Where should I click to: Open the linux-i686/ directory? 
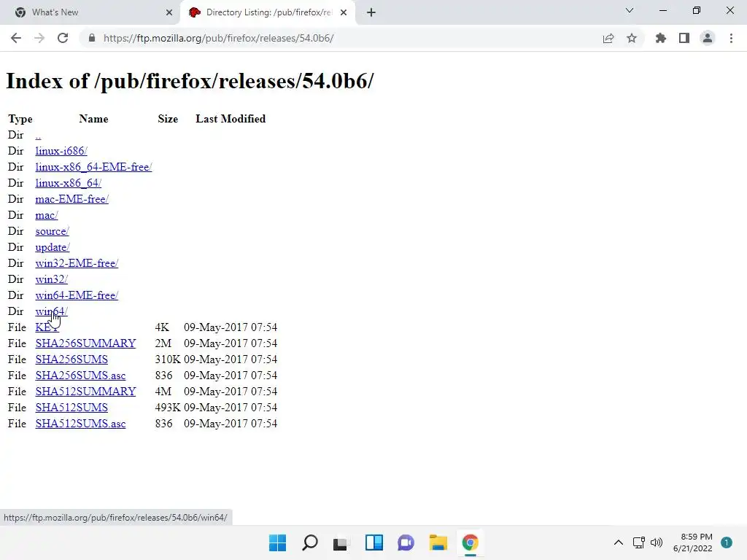tap(61, 151)
